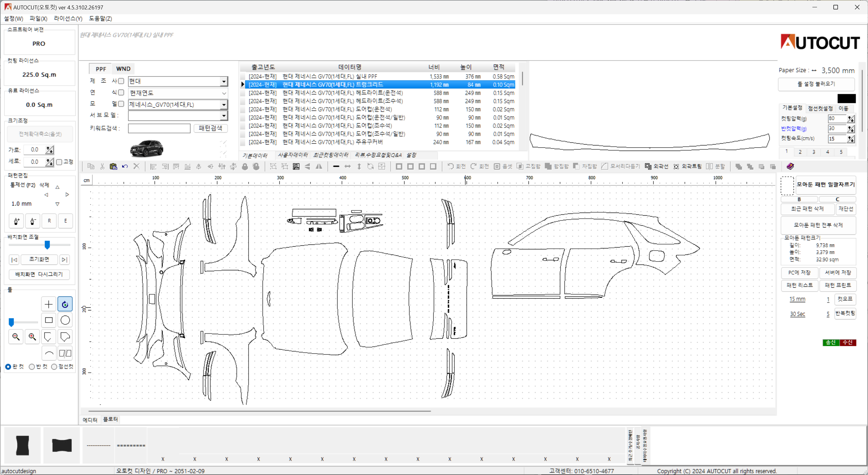Select the rotate tool in 툴 panel
This screenshot has height=475, width=868.
[65, 304]
